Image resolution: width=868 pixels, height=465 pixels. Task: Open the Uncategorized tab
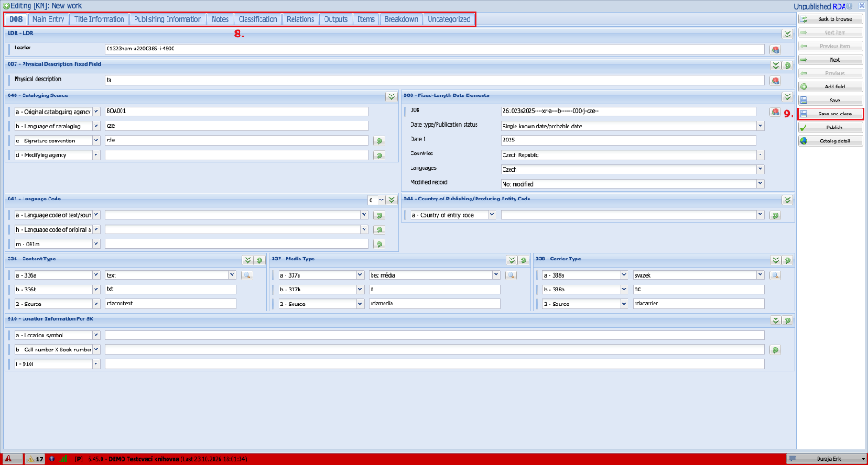tap(449, 19)
